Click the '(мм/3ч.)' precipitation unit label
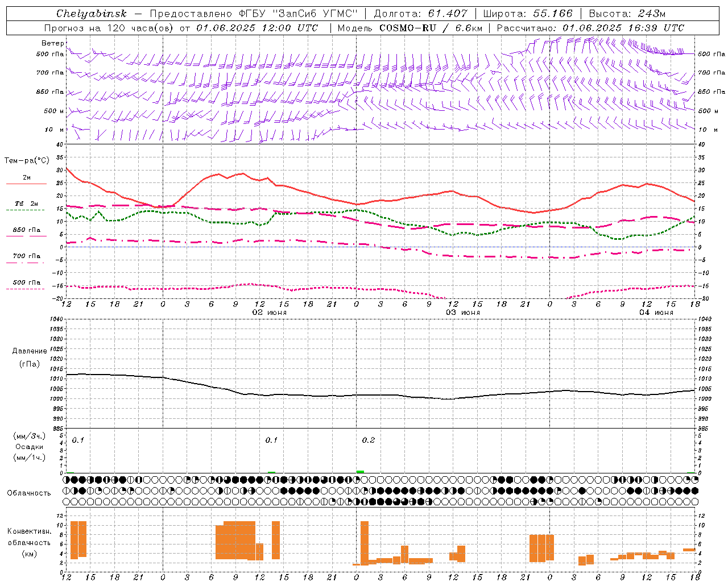The height and width of the screenshot is (582, 728). [30, 436]
